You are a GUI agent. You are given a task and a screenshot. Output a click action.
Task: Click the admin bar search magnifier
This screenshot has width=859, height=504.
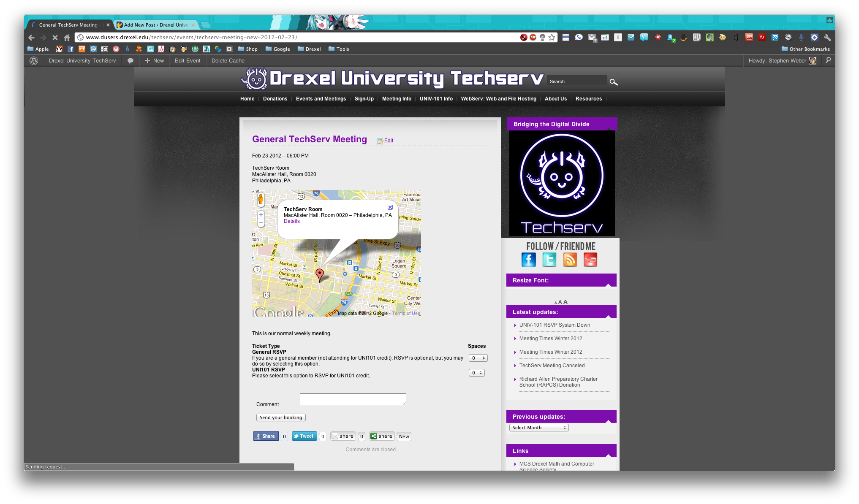click(x=828, y=60)
